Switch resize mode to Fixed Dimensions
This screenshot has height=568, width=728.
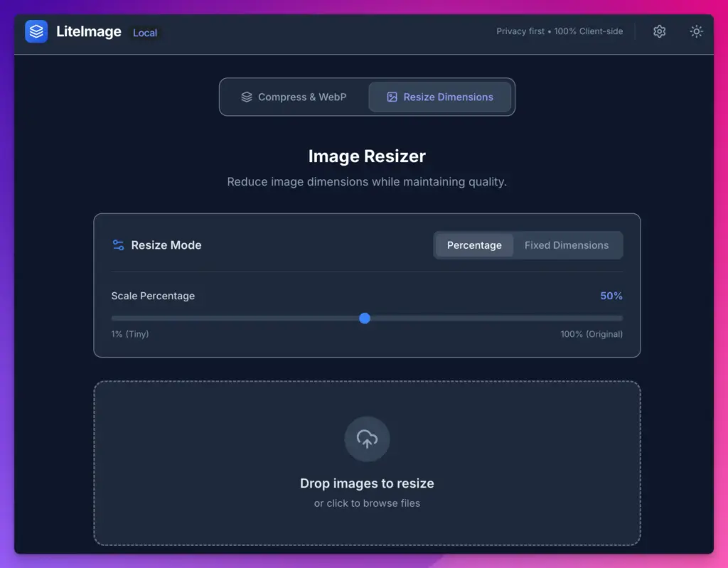[x=567, y=245]
